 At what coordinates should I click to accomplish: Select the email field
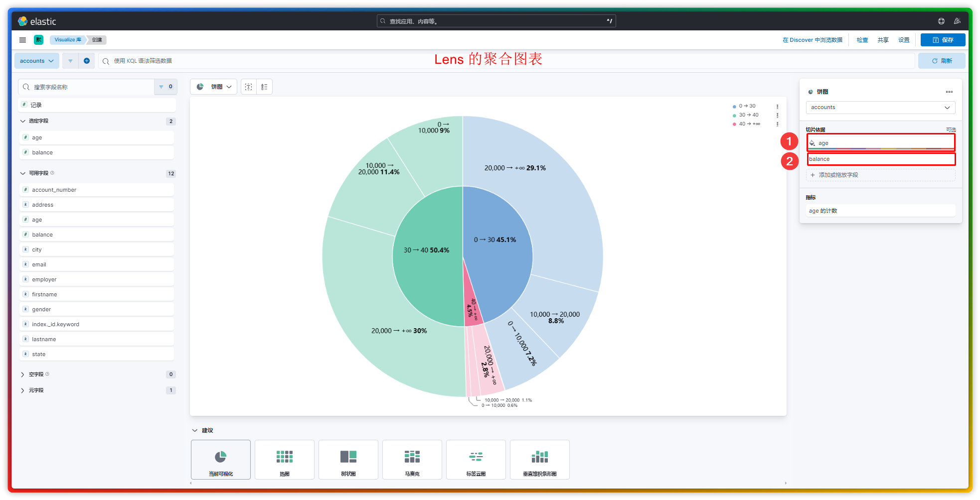click(97, 264)
